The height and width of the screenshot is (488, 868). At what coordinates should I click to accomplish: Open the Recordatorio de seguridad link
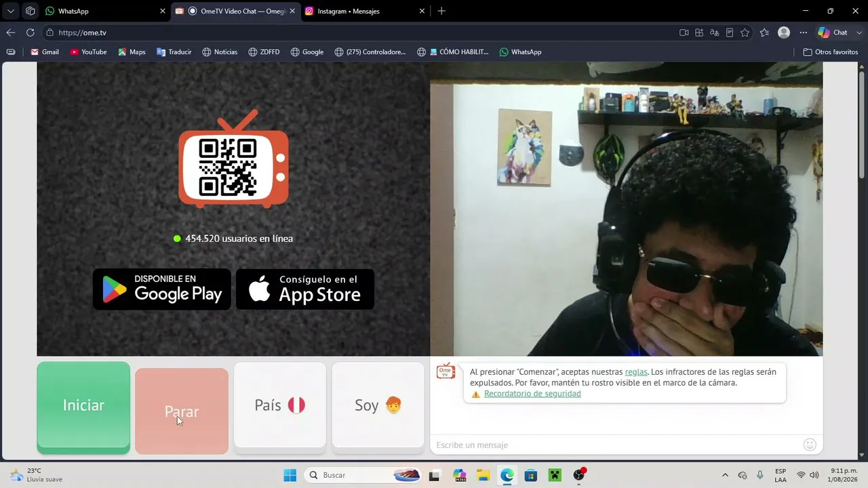click(532, 394)
